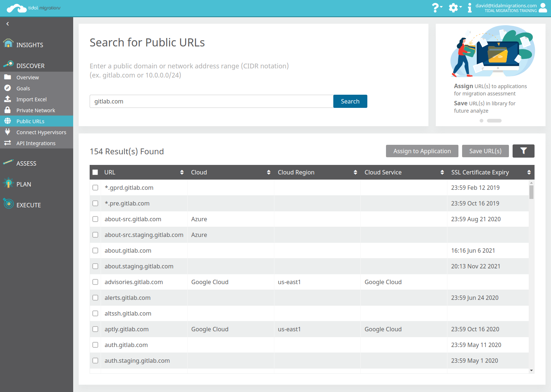The height and width of the screenshot is (392, 551).
Task: Check the alerts.gitlab.com checkbox
Action: (95, 298)
